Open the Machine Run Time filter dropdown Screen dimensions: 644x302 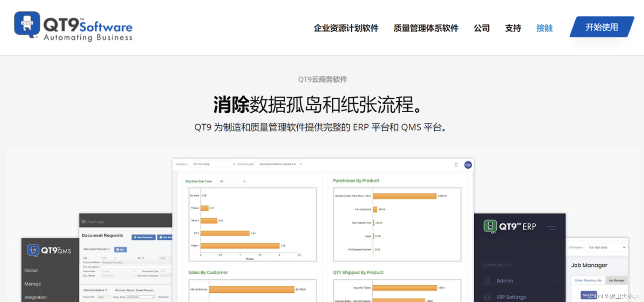tap(232, 181)
